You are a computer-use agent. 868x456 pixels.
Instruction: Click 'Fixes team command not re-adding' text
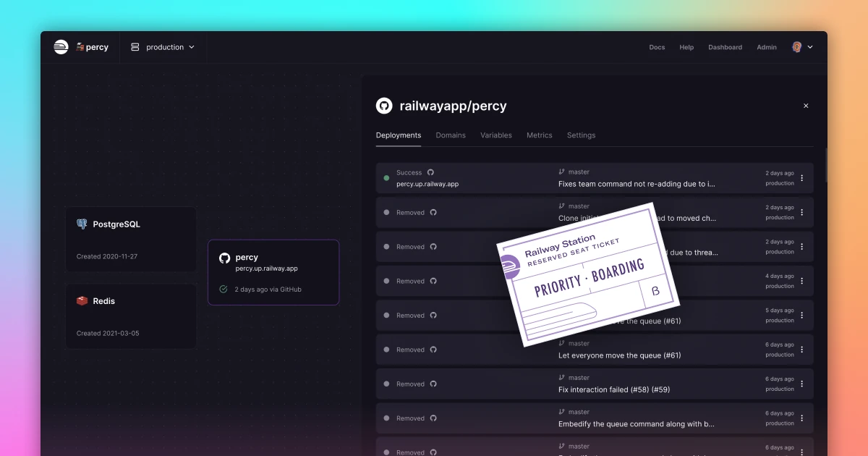637,184
